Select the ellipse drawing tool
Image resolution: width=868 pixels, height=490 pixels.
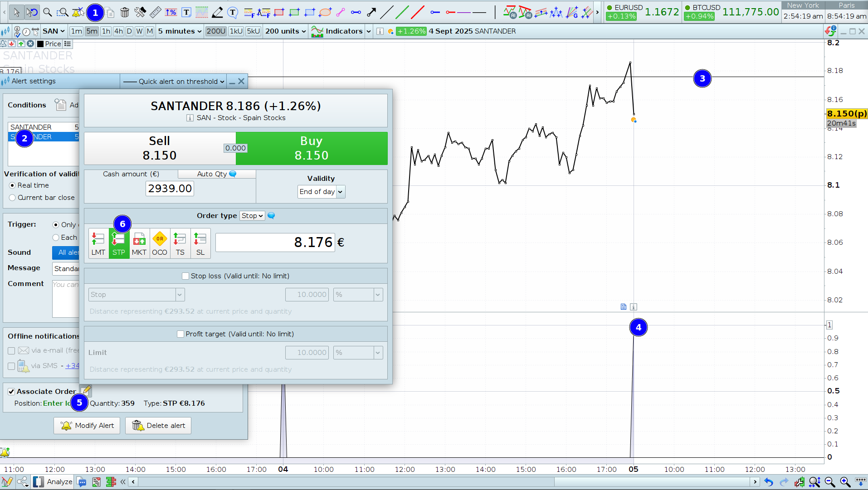click(325, 12)
